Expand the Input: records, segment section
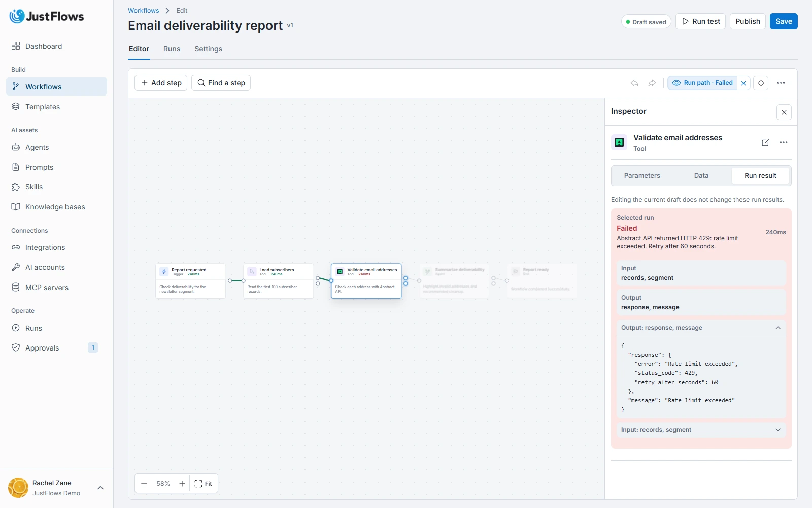 [701, 430]
